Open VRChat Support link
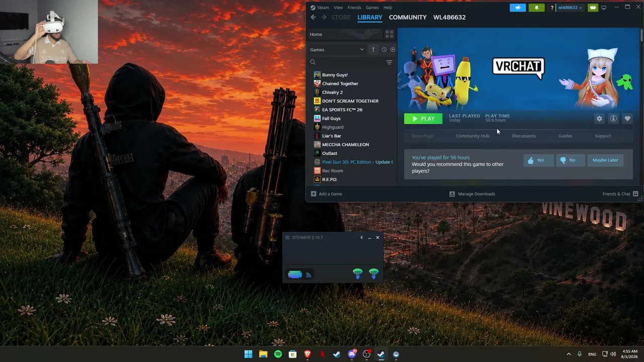This screenshot has height=362, width=644. tap(603, 136)
